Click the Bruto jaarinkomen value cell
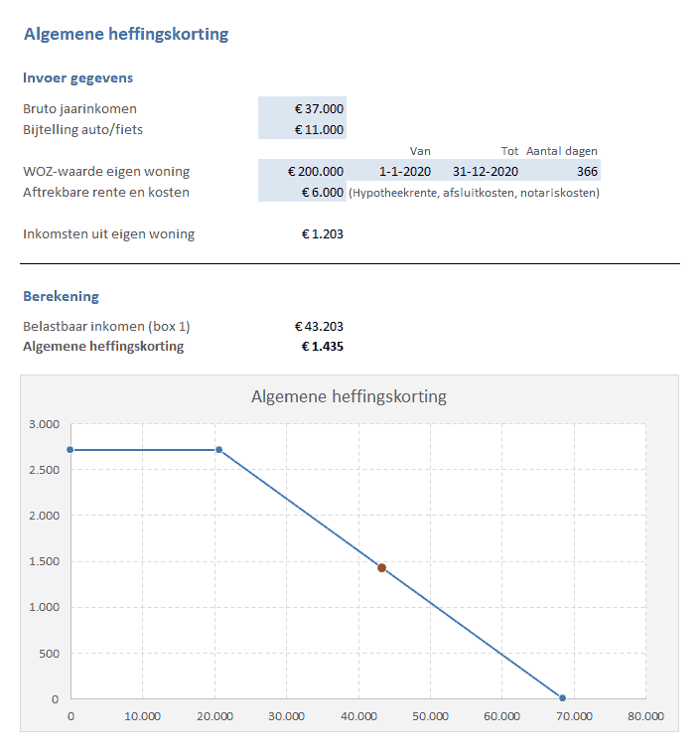The width and height of the screenshot is (700, 753). pos(302,108)
